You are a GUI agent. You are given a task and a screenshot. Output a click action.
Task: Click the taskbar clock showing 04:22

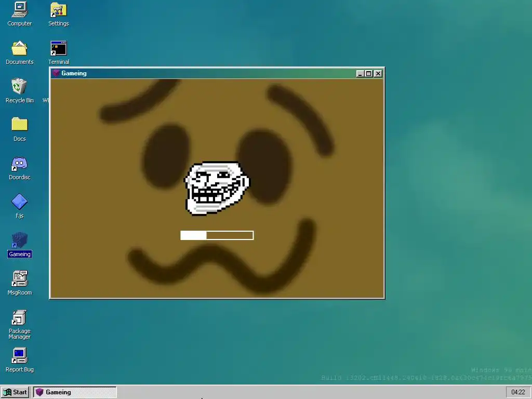tap(518, 392)
